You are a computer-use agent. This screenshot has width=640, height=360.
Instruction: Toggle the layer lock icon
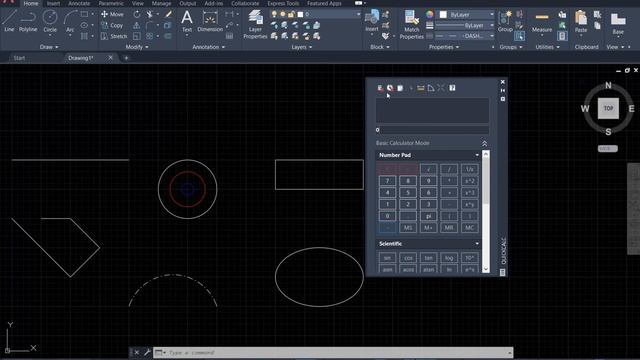tap(291, 14)
